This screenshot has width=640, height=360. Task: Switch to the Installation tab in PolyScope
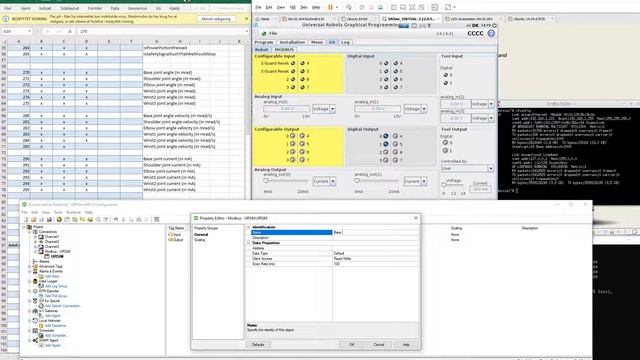pyautogui.click(x=292, y=42)
